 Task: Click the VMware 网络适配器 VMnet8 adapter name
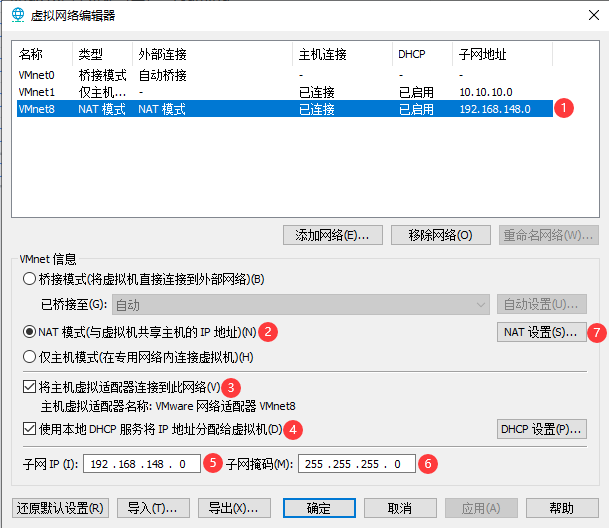click(225, 406)
